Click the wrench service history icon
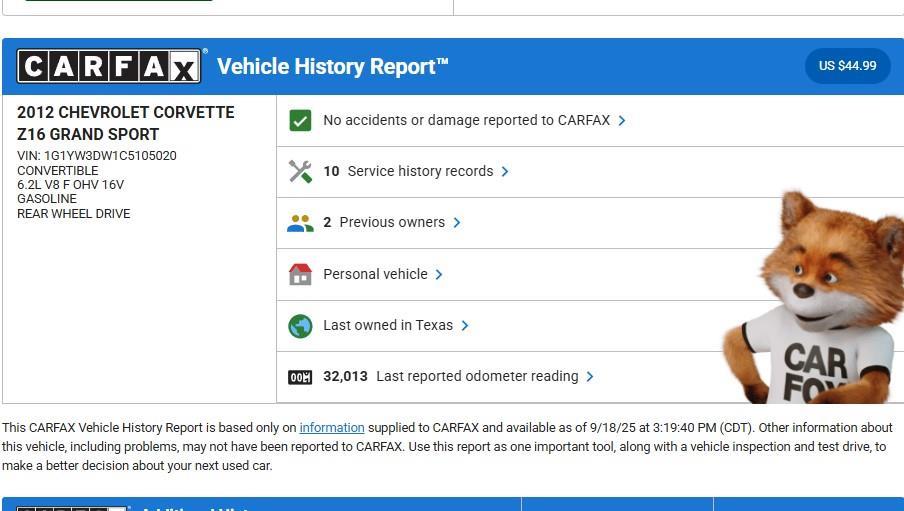Image resolution: width=904 pixels, height=511 pixels. point(300,171)
